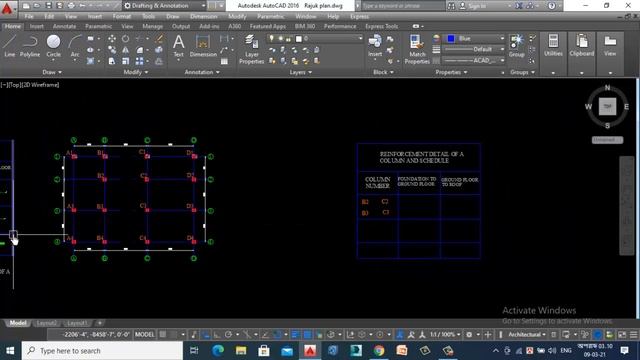The image size is (640, 360).
Task: Click the Help question mark icon
Action: (x=551, y=6)
